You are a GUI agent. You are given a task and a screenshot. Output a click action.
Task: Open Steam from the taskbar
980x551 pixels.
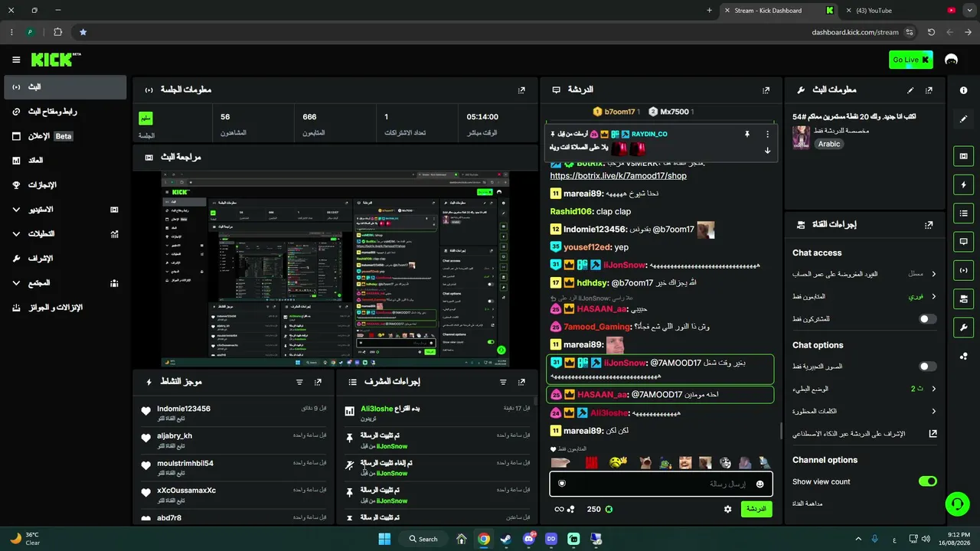[x=506, y=539]
